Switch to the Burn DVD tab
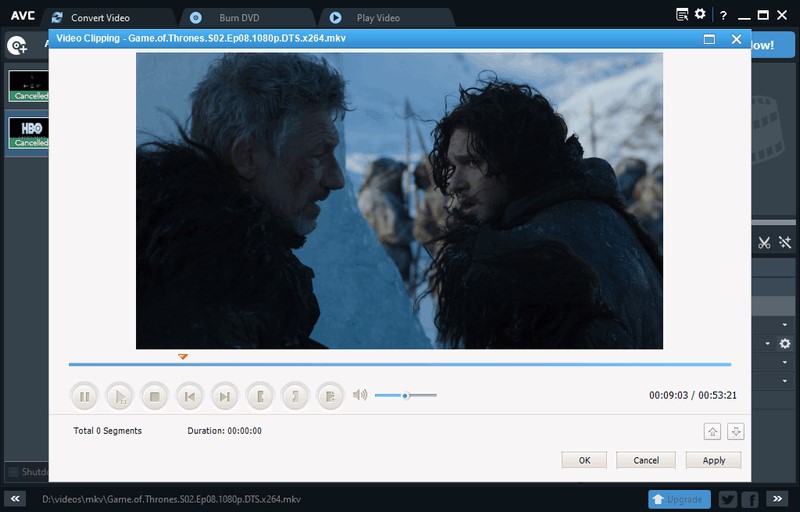 (x=239, y=17)
